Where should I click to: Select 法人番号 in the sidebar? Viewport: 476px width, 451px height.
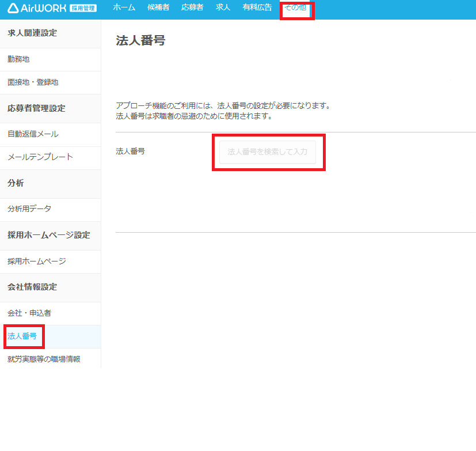pos(51,336)
